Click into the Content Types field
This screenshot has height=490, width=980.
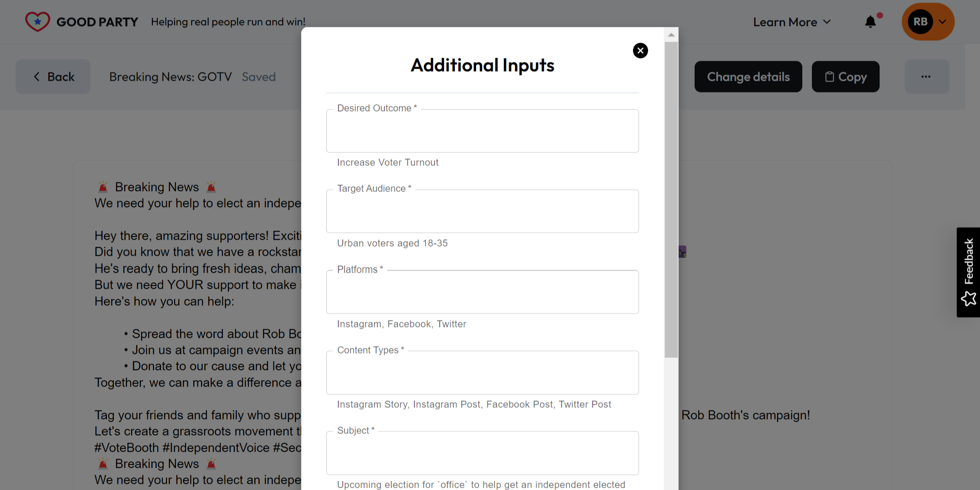coord(482,373)
